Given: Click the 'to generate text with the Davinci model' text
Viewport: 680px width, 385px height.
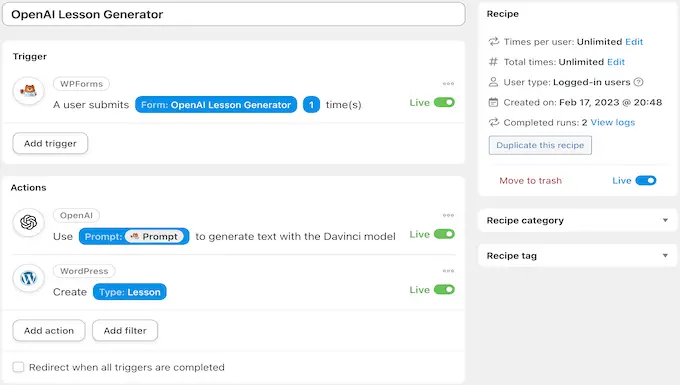Looking at the screenshot, I should point(295,236).
